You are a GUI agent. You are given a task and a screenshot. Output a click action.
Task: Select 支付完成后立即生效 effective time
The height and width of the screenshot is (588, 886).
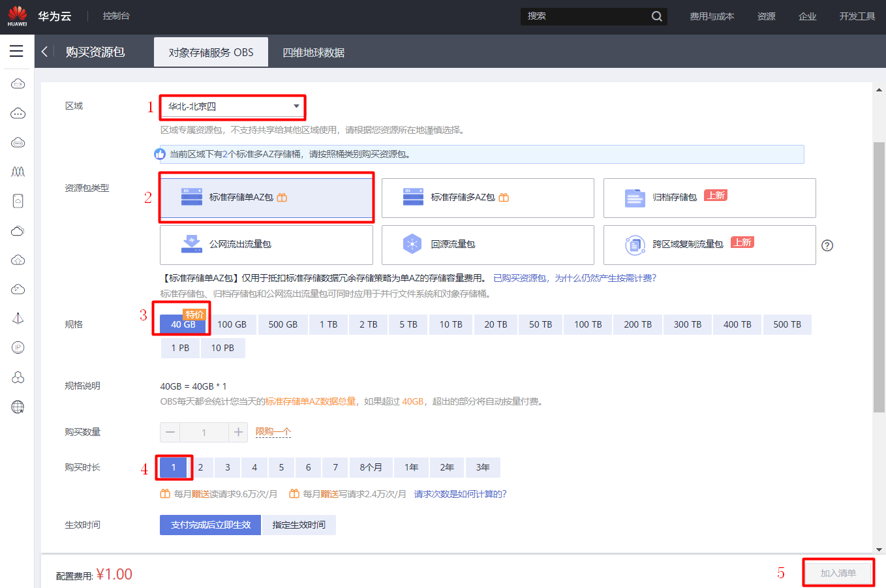[x=210, y=525]
